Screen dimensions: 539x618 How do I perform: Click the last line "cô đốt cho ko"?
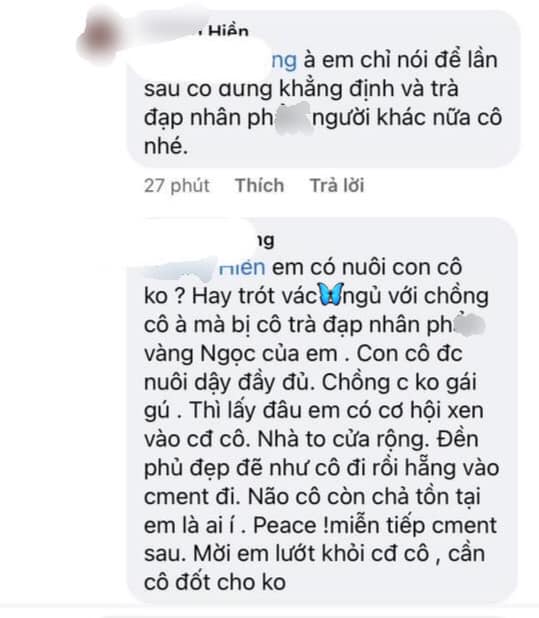tap(215, 583)
